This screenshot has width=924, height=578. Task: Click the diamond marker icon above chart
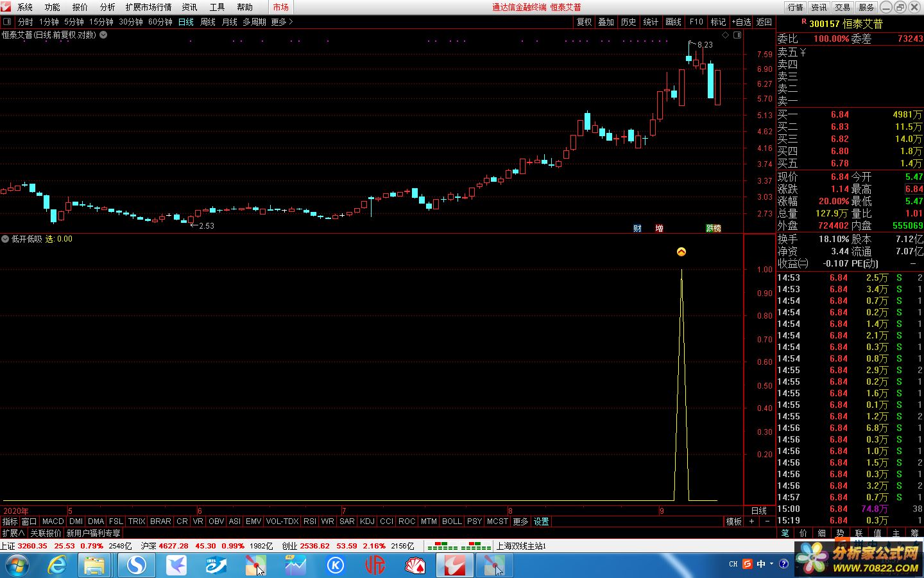point(726,35)
